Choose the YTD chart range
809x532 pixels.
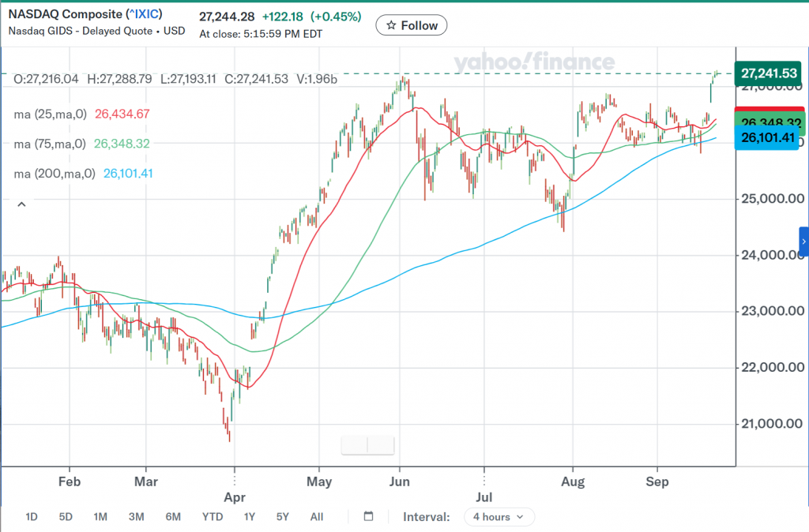point(213,516)
